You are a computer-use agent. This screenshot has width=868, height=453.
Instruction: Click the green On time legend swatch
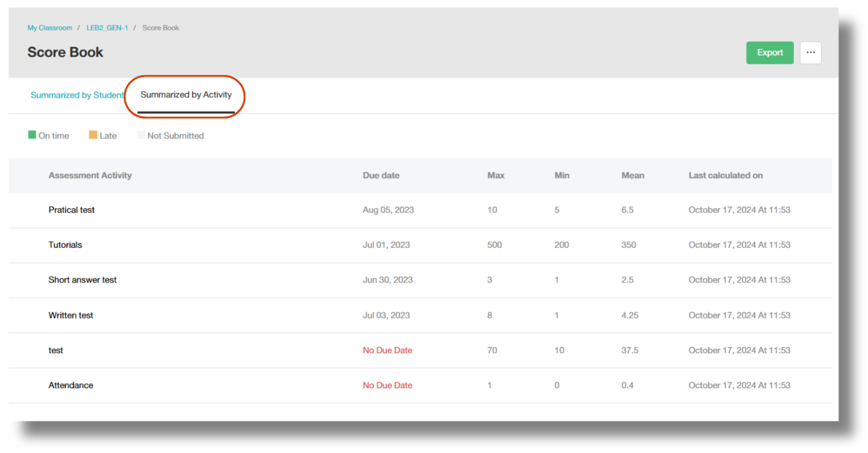32,134
